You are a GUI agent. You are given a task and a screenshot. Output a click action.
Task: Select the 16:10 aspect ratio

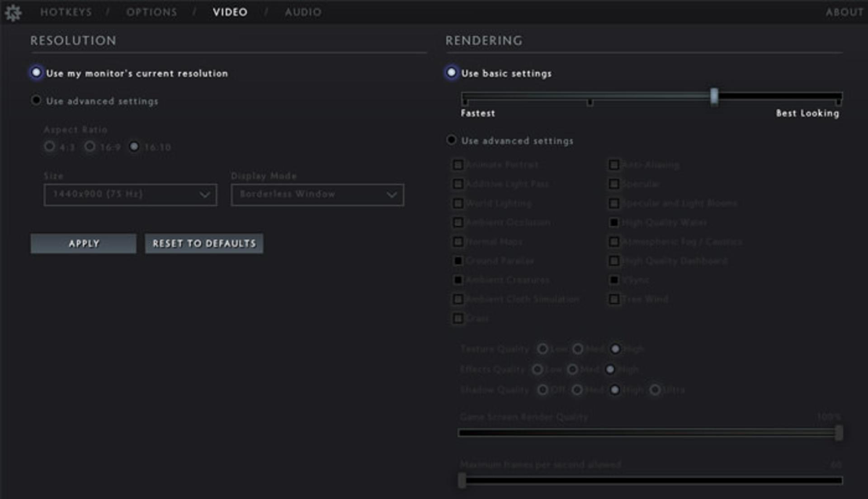[134, 146]
